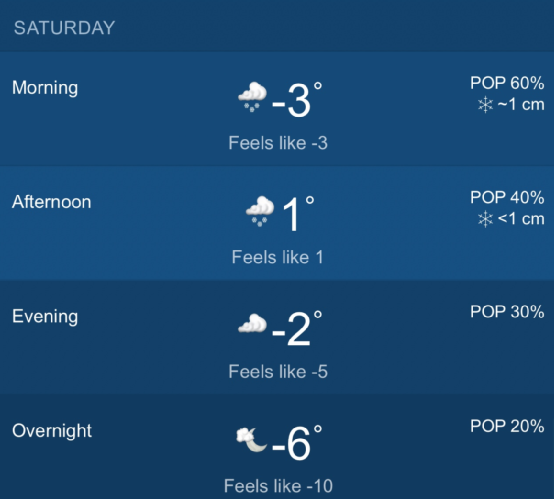Image resolution: width=554 pixels, height=499 pixels.
Task: Tap the POP 40% value
Action: (x=507, y=197)
